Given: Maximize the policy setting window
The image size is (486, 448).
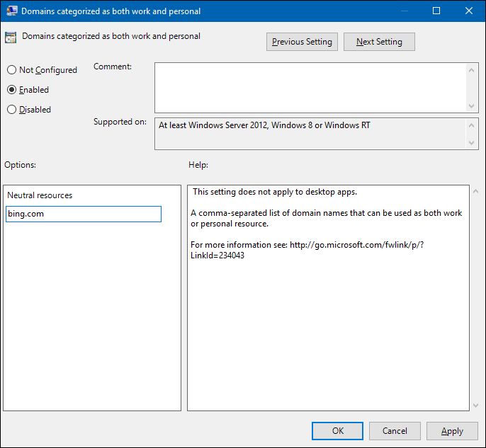Looking at the screenshot, I should coord(436,11).
